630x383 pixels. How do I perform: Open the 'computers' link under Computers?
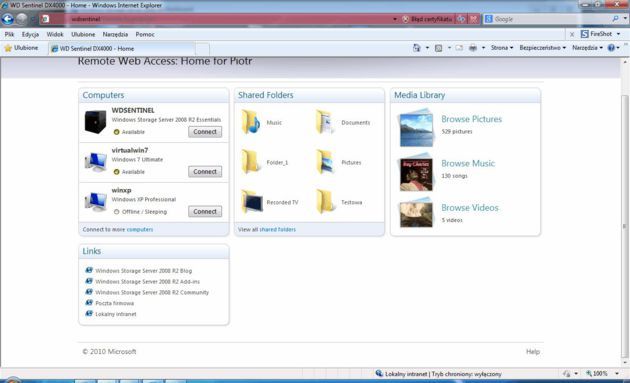click(x=140, y=229)
